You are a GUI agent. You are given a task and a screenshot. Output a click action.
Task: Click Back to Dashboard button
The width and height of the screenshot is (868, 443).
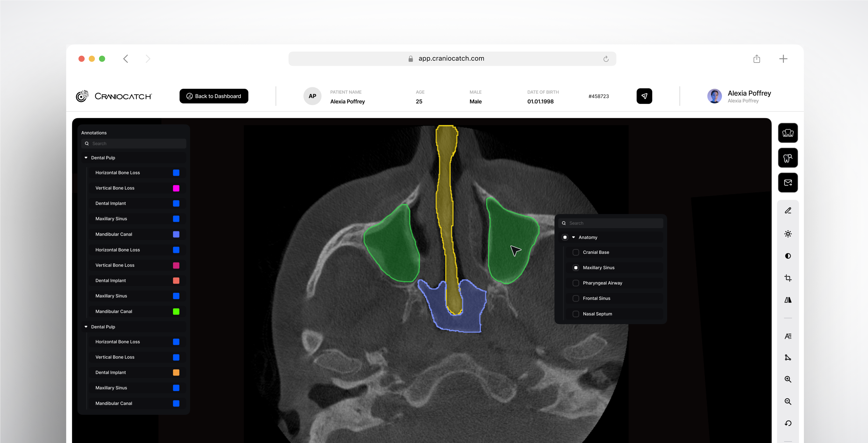pyautogui.click(x=214, y=96)
